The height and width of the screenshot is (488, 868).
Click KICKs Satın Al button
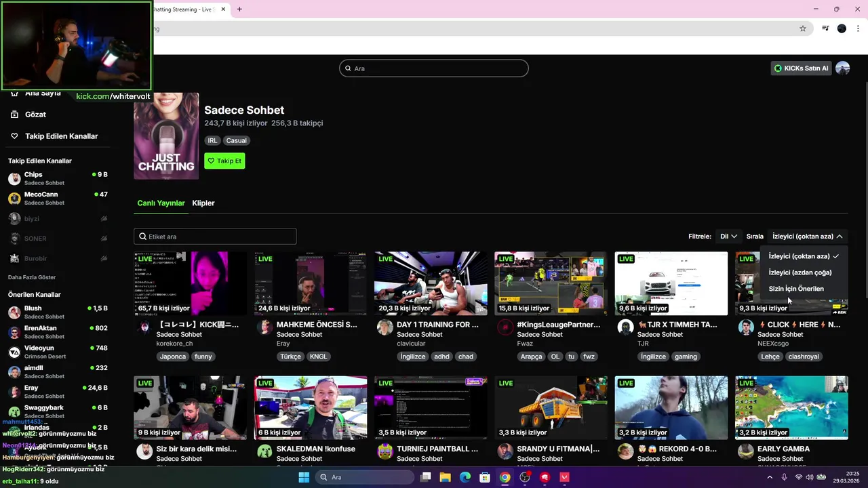pos(802,68)
